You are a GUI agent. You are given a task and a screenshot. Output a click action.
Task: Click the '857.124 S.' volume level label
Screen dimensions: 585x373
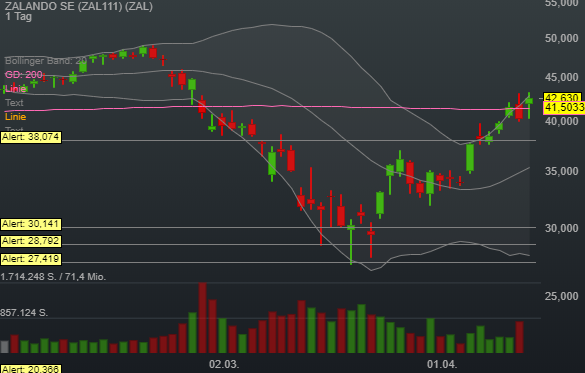(24, 313)
